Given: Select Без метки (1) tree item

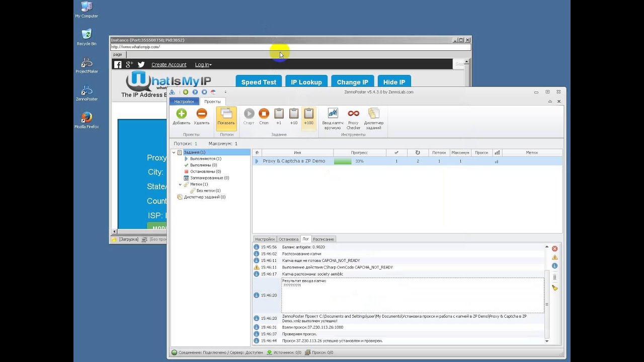Looking at the screenshot, I should 209,191.
